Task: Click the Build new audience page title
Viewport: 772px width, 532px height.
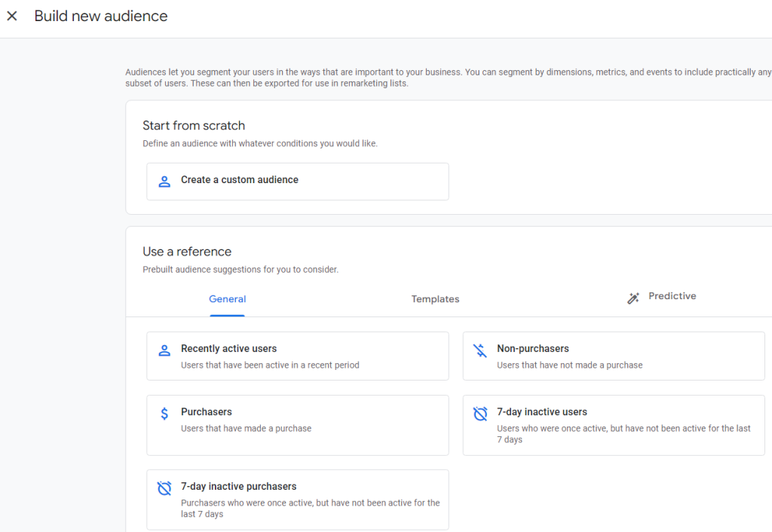Action: pos(101,16)
